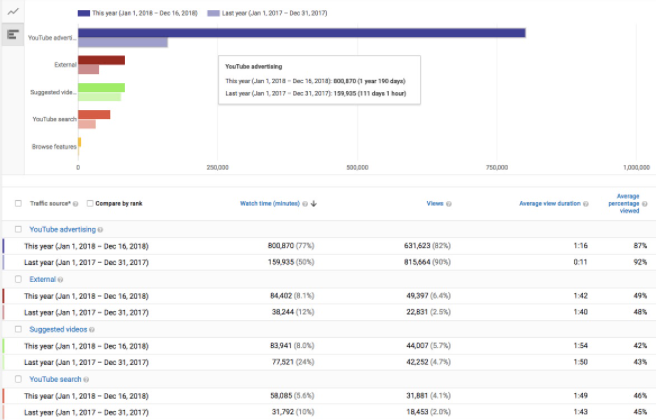The image size is (656, 420).
Task: Click the External chart axis label
Action: pyautogui.click(x=65, y=65)
